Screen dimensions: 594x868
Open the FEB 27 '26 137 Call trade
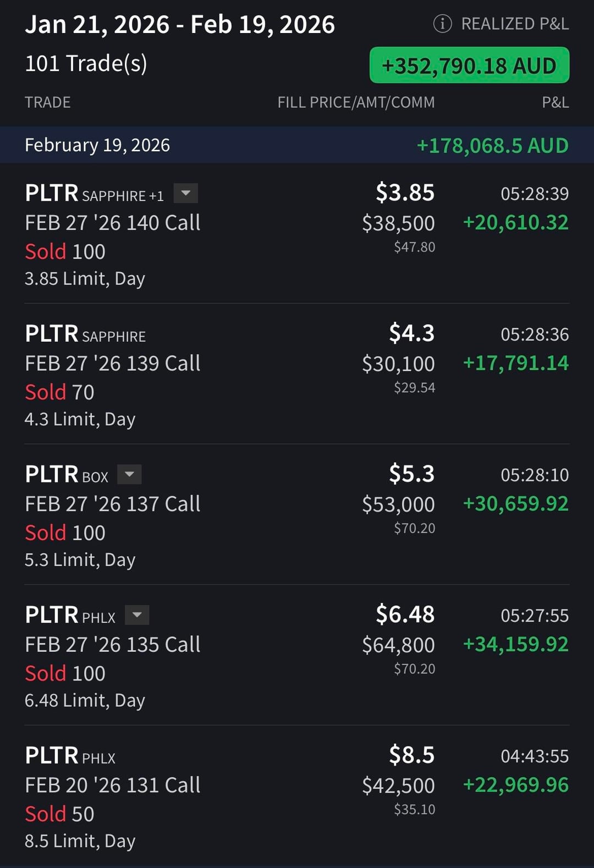113,504
